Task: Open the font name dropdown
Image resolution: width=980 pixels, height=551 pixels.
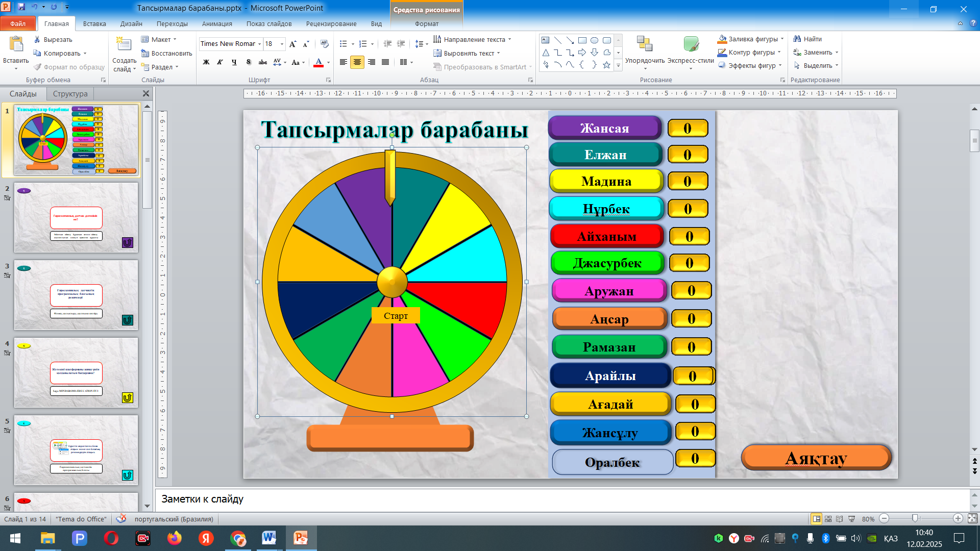Action: [260, 44]
